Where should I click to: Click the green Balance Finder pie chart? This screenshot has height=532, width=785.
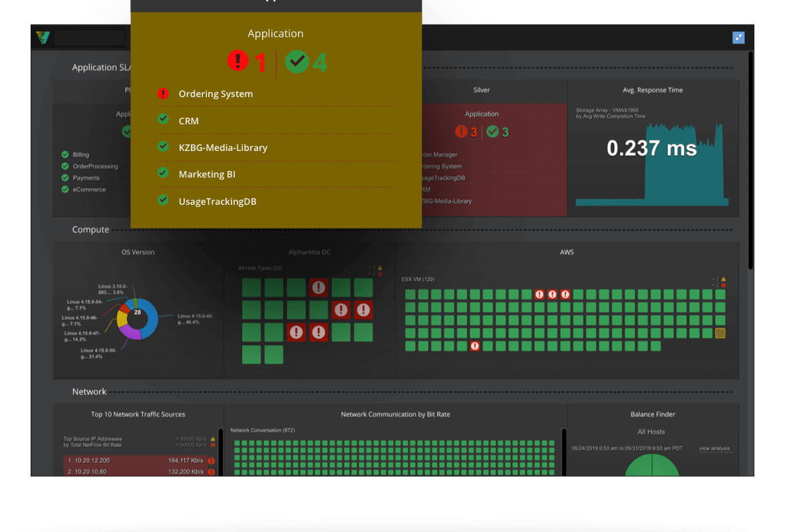pos(652,465)
